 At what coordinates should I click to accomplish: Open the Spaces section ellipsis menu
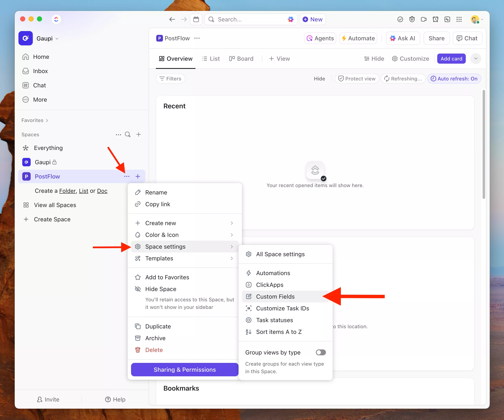click(x=118, y=135)
